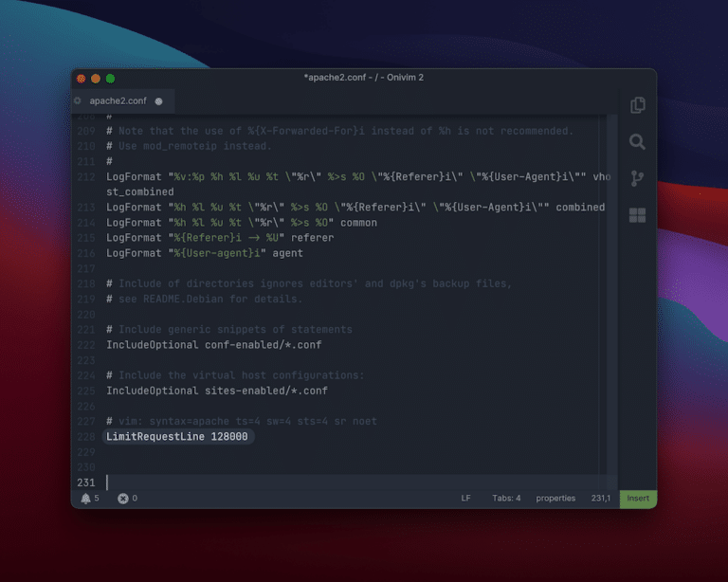This screenshot has width=728, height=582.
Task: Click the gear file icon on apache2.conf tab
Action: click(x=78, y=100)
